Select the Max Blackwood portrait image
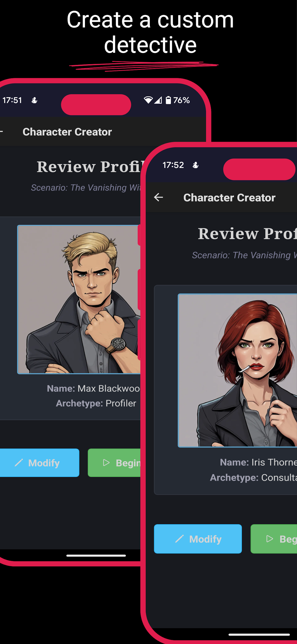Image resolution: width=297 pixels, height=644 pixels. coord(79,299)
